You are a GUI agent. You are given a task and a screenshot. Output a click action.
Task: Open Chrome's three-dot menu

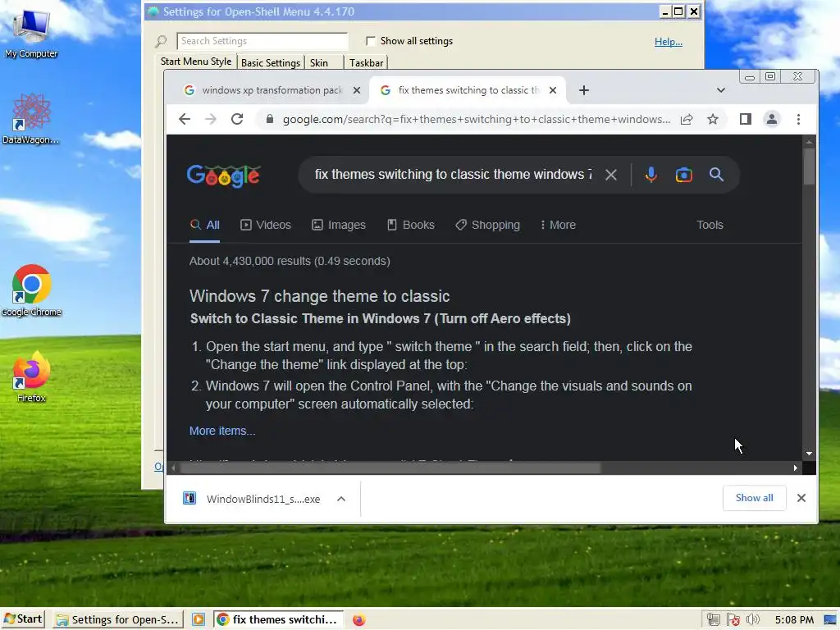798,119
